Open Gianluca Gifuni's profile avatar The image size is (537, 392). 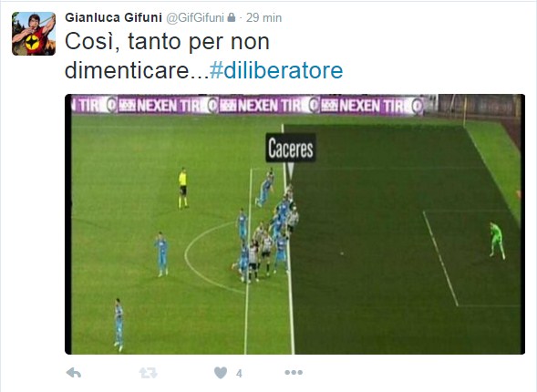coord(34,34)
